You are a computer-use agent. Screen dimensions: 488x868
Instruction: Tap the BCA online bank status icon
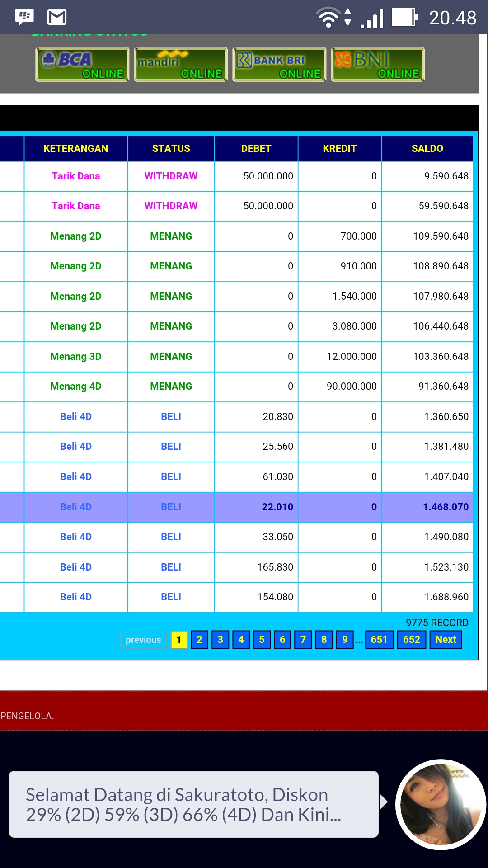(x=82, y=65)
